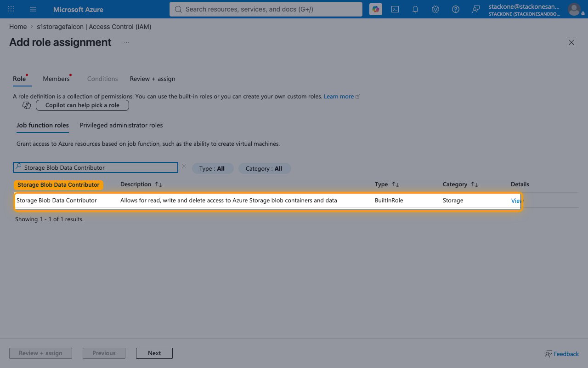Open the help question mark icon

(x=456, y=9)
